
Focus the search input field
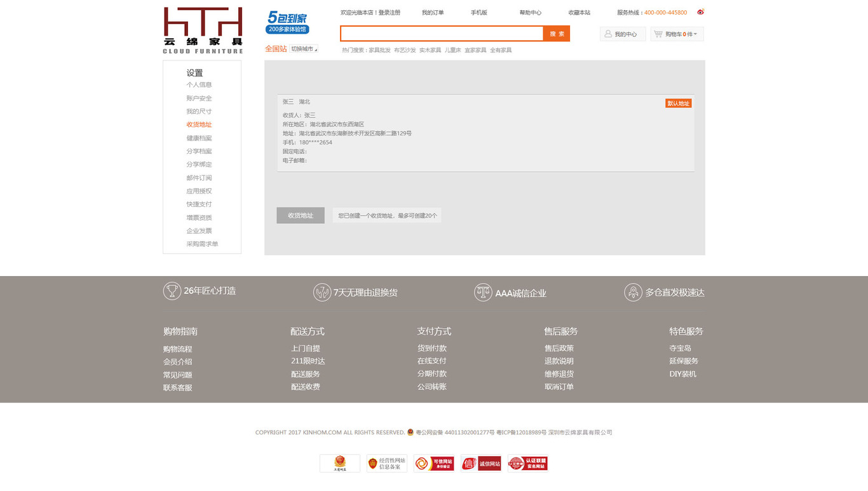[442, 34]
